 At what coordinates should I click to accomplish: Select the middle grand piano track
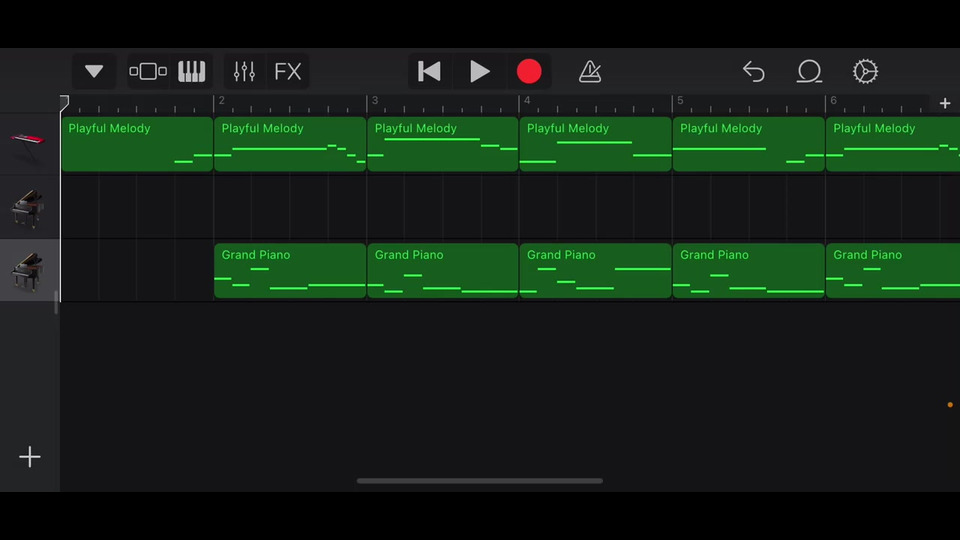[30, 207]
